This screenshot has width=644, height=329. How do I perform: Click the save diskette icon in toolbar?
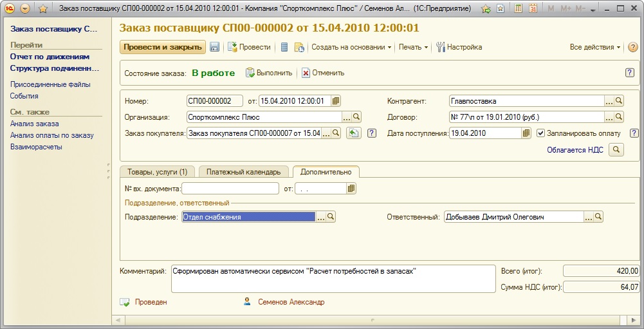[214, 47]
